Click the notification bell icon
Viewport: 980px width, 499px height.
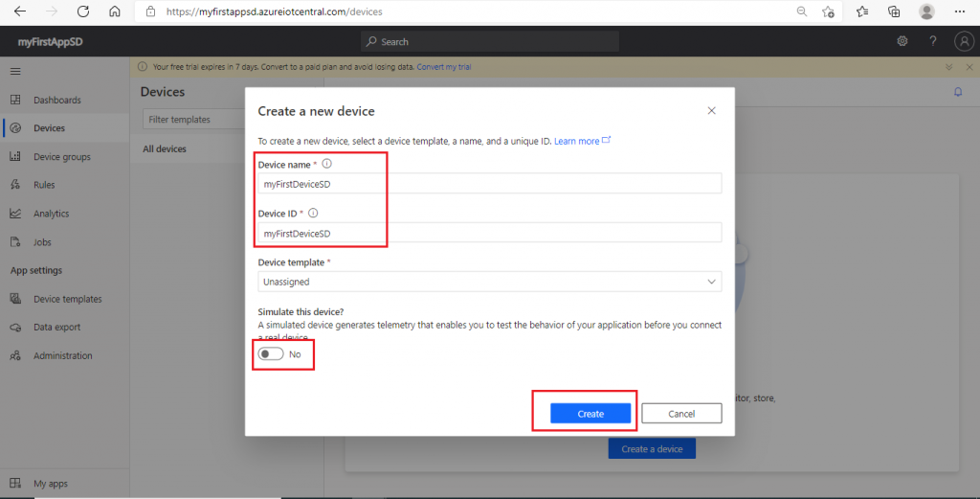coord(958,92)
